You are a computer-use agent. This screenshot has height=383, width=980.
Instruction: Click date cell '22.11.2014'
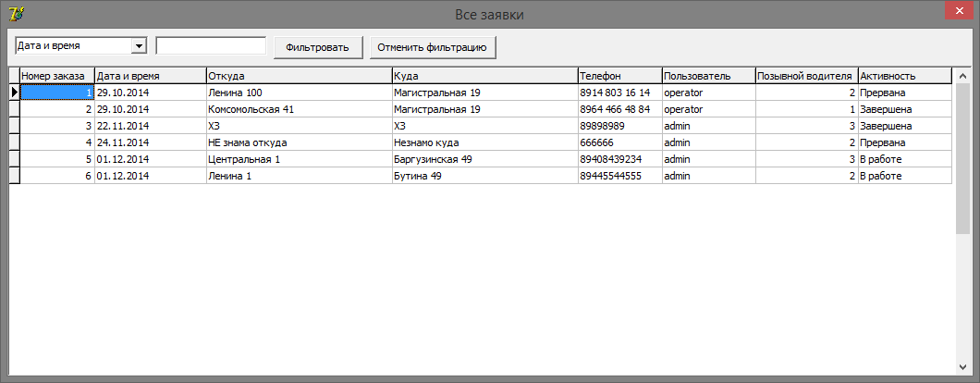click(x=150, y=126)
